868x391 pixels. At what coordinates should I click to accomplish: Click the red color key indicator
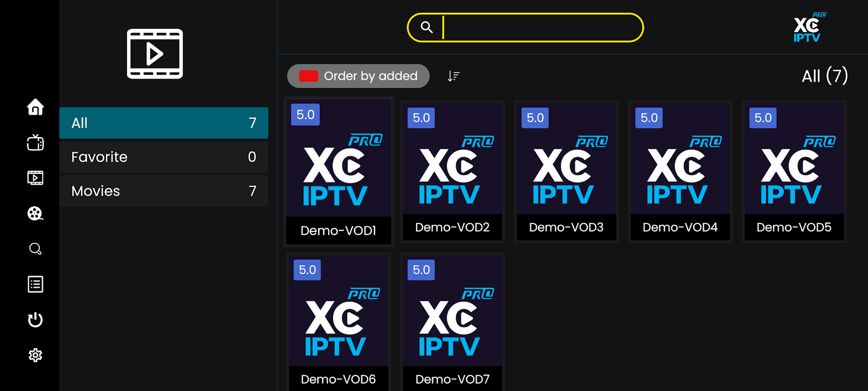coord(309,76)
